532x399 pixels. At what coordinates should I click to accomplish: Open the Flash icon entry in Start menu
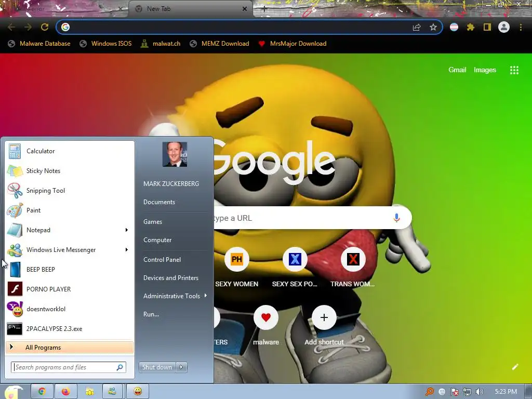coord(15,289)
